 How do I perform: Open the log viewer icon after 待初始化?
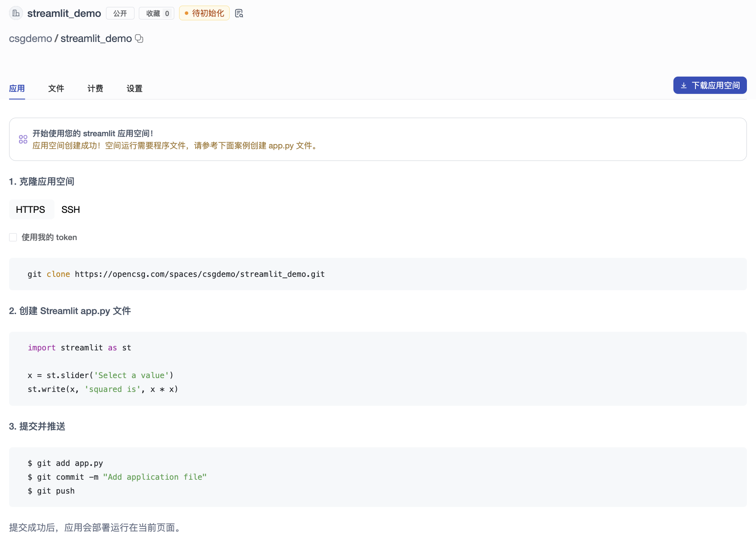tap(239, 13)
